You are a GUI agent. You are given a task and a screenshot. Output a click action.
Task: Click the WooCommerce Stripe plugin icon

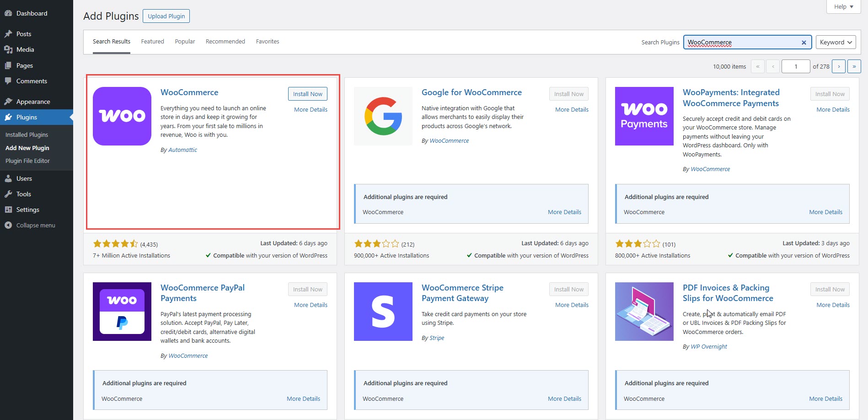tap(383, 312)
